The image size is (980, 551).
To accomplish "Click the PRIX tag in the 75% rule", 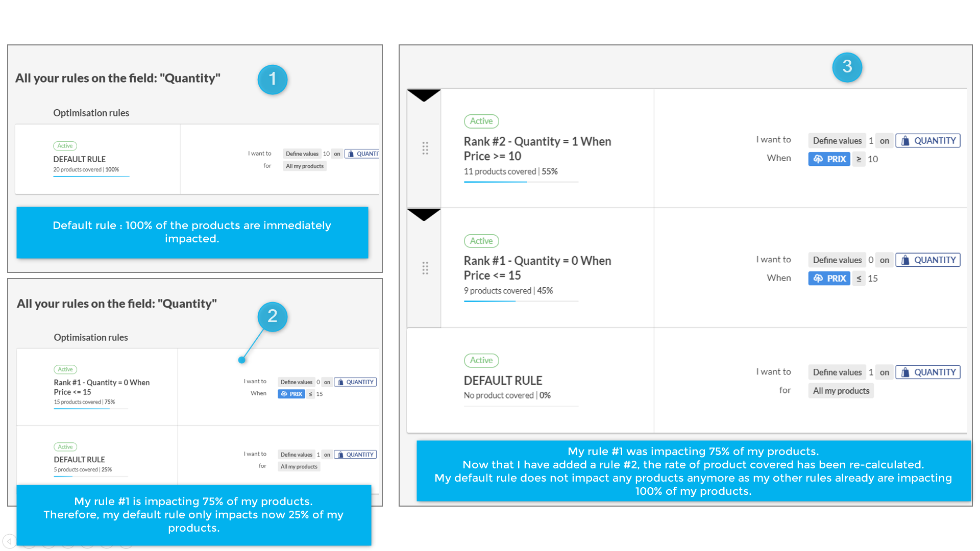I will (x=291, y=394).
